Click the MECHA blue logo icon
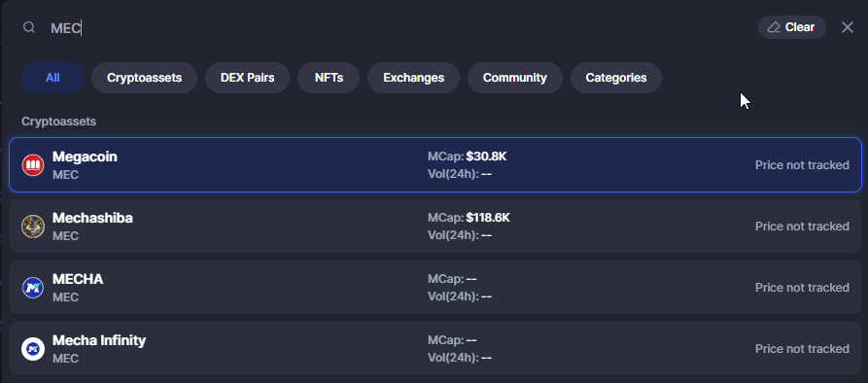The image size is (868, 383). tap(33, 288)
